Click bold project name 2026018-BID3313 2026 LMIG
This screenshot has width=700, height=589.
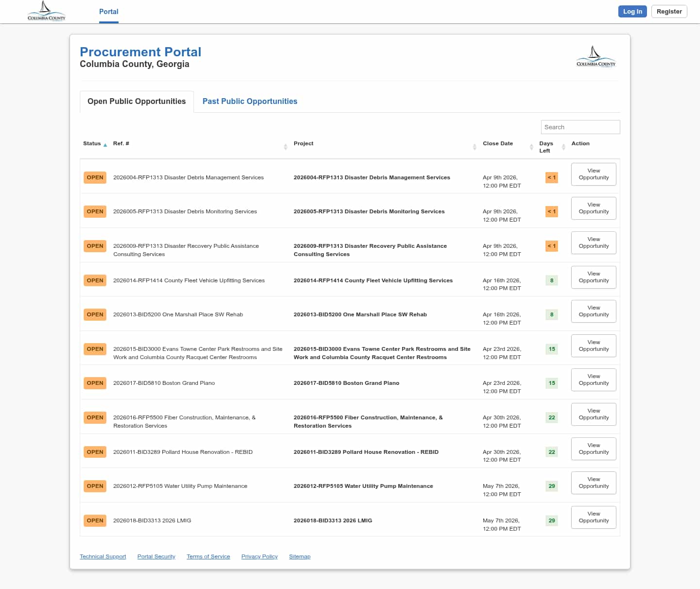pos(333,520)
